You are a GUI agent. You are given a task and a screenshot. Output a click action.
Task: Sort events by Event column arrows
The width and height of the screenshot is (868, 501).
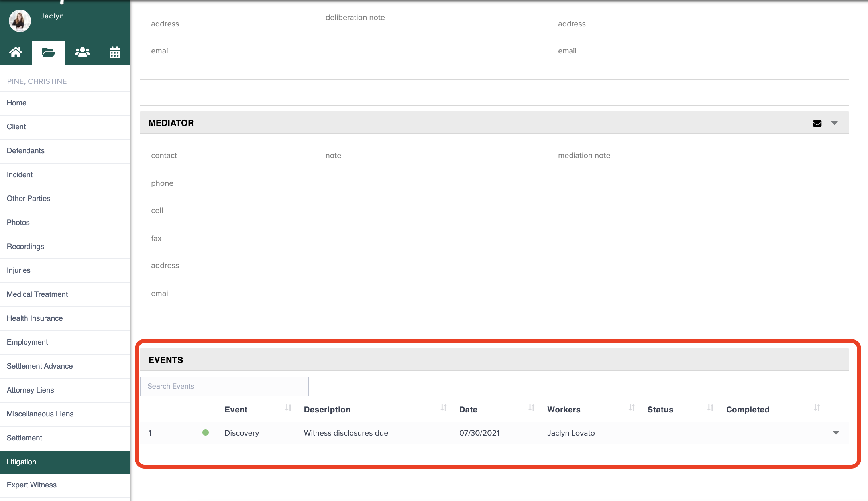pos(289,408)
